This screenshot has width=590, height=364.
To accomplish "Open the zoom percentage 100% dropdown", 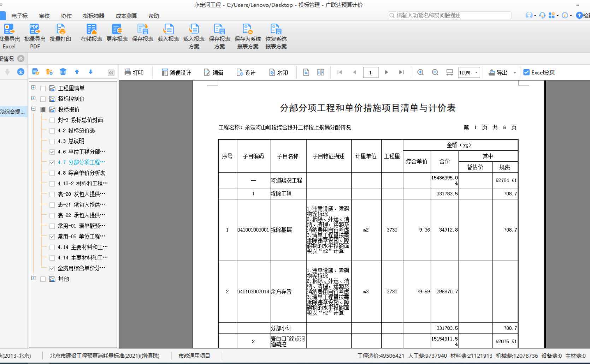I will click(476, 72).
